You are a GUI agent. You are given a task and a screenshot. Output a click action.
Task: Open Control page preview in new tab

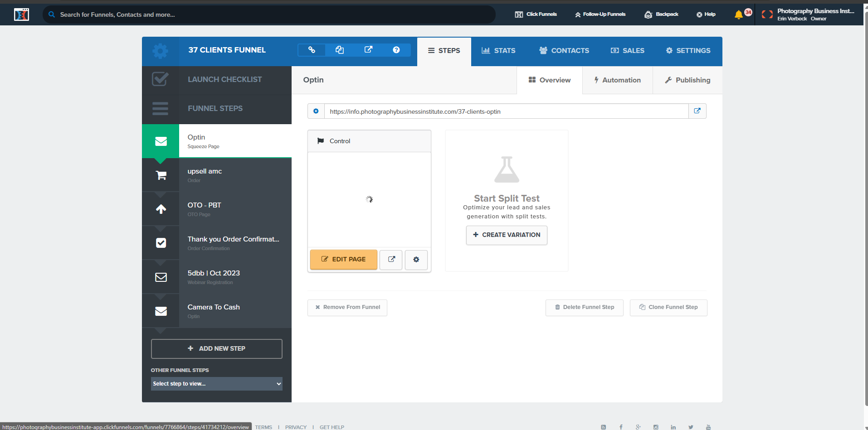coord(391,259)
